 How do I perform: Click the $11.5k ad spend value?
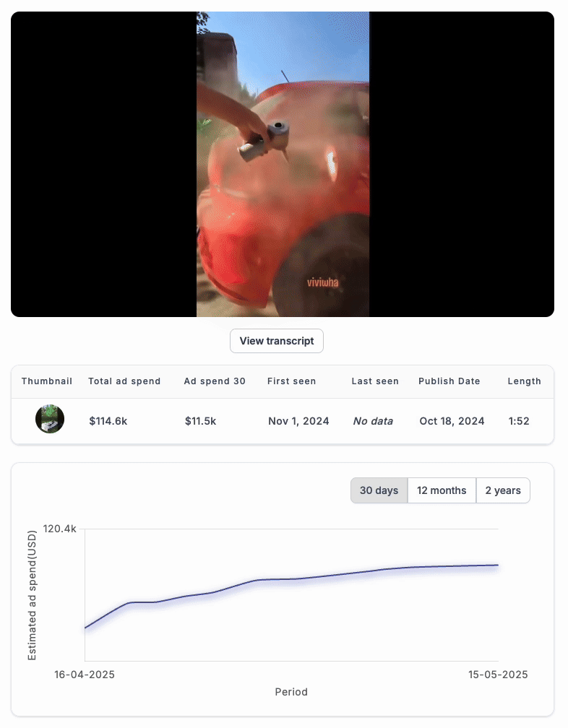(201, 421)
